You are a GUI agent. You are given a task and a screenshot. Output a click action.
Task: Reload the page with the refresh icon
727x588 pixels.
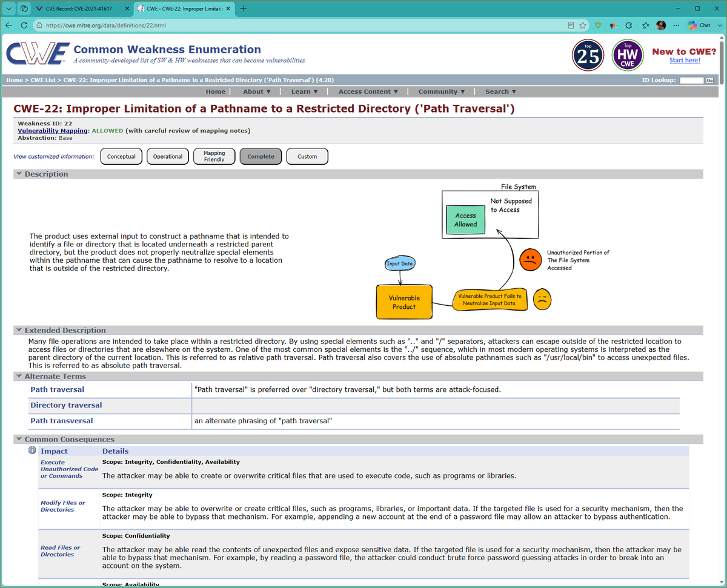pyautogui.click(x=24, y=25)
